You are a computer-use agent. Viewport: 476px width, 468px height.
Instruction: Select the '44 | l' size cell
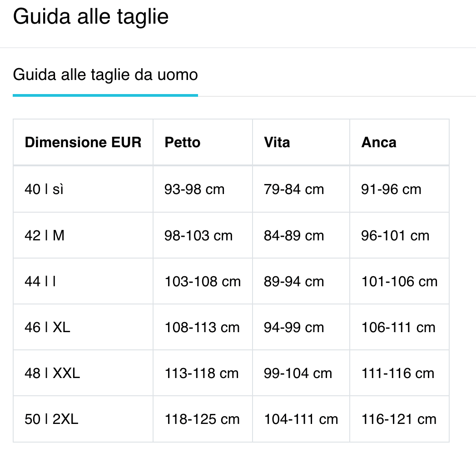(x=40, y=282)
